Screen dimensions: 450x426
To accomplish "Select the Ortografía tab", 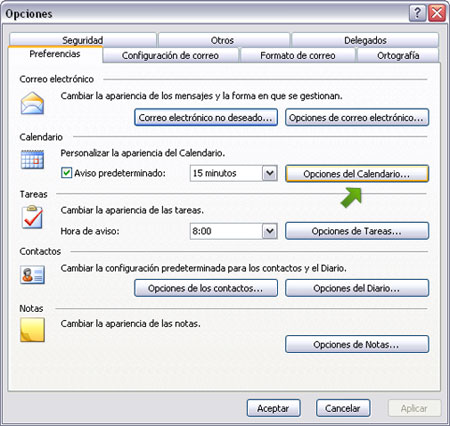I will (x=398, y=55).
